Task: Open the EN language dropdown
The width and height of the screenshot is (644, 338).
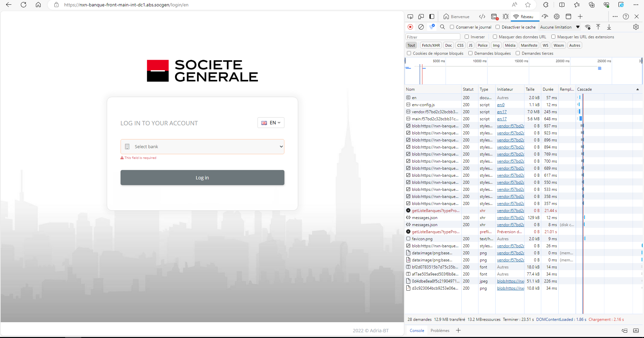Action: coord(271,123)
